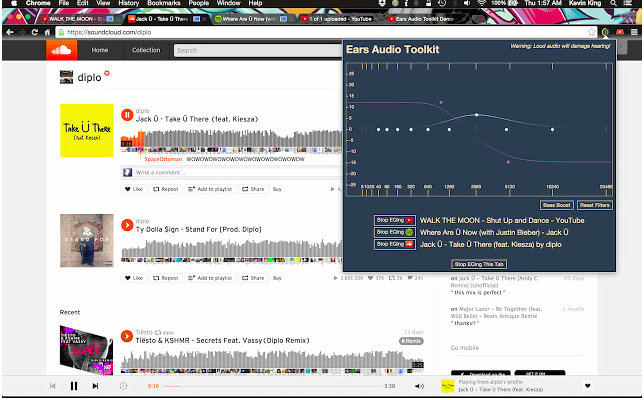Image resolution: width=644 pixels, height=400 pixels.
Task: Stop EQing Jack Ü Take Ü There tab
Action: [x=395, y=244]
